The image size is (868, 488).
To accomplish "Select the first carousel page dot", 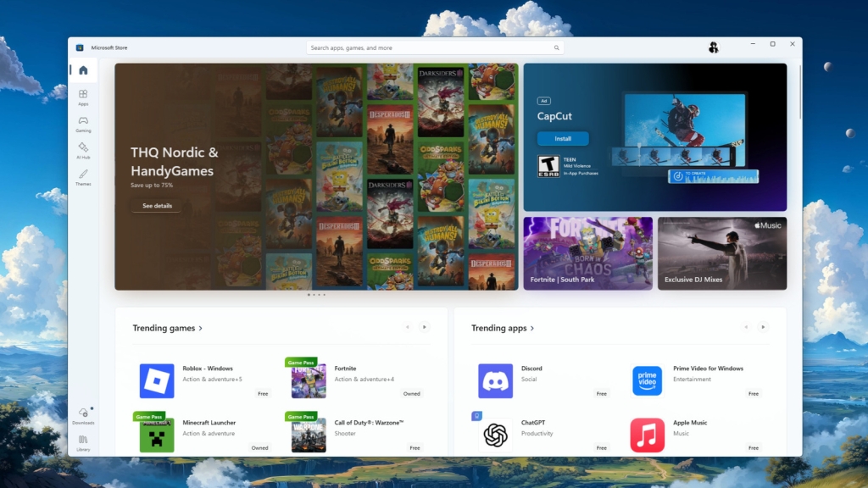I will pos(309,295).
